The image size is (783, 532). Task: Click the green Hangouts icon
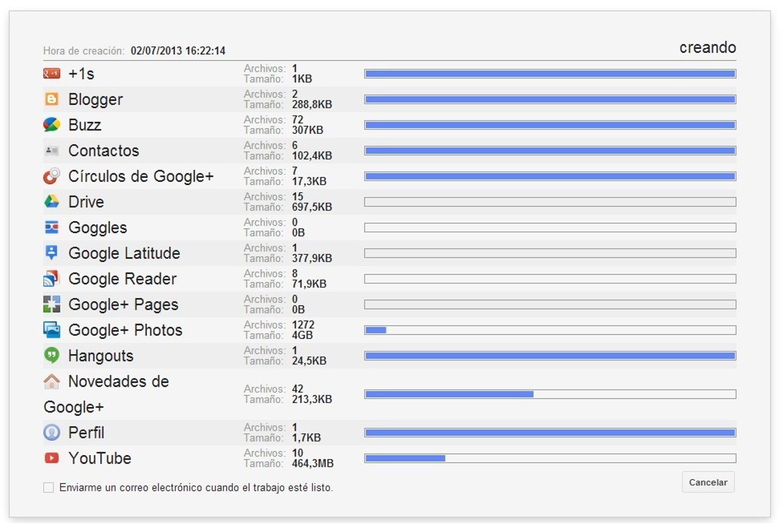52,355
